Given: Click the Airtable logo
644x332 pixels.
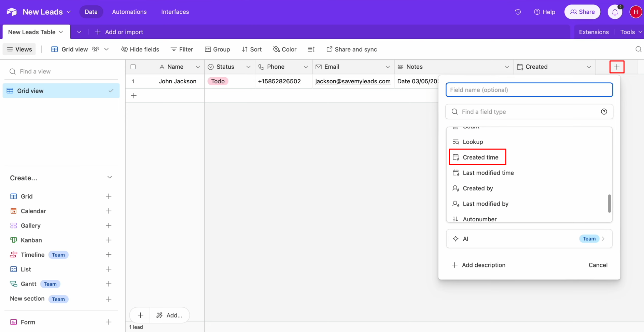Looking at the screenshot, I should (x=11, y=11).
